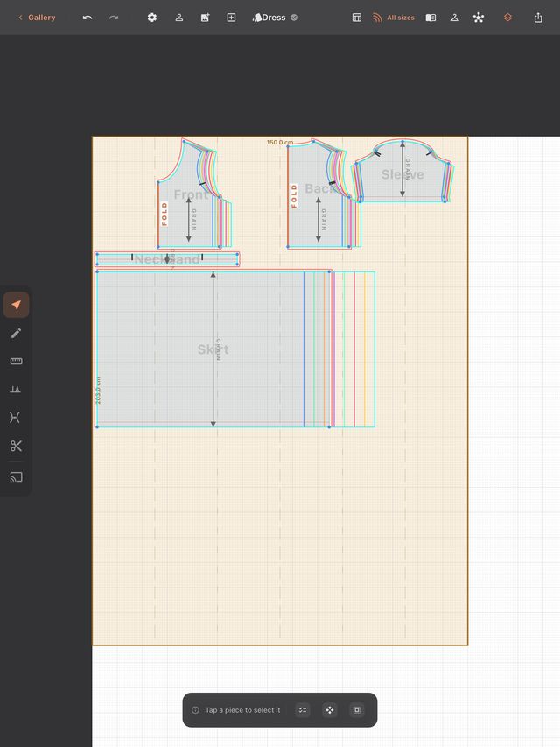560x747 pixels.
Task: Select the Neckband pattern piece
Action: click(x=166, y=259)
